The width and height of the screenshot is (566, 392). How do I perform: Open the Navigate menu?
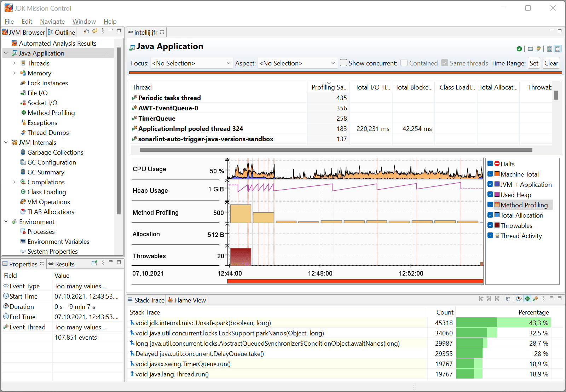coord(52,22)
